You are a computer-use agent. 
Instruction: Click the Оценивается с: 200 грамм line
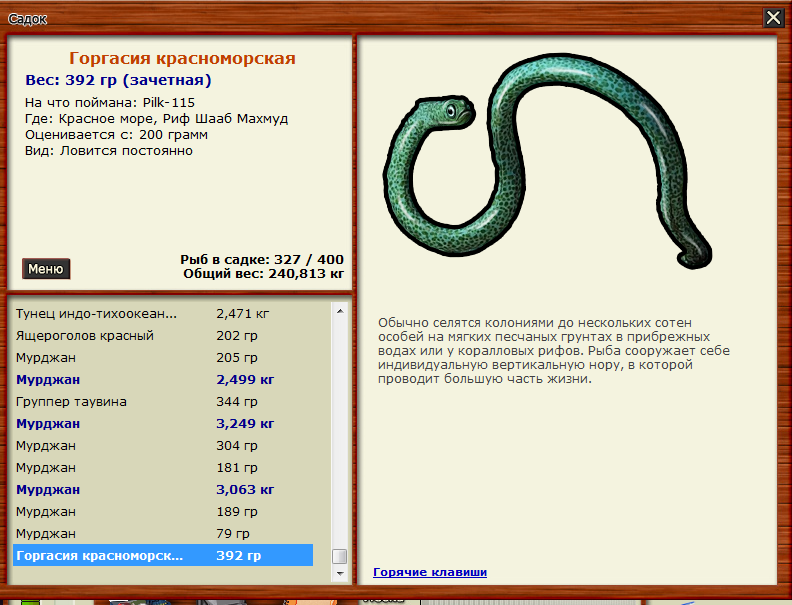116,135
